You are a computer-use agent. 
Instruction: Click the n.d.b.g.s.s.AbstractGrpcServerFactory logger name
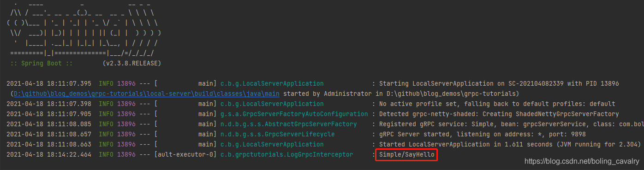click(289, 124)
